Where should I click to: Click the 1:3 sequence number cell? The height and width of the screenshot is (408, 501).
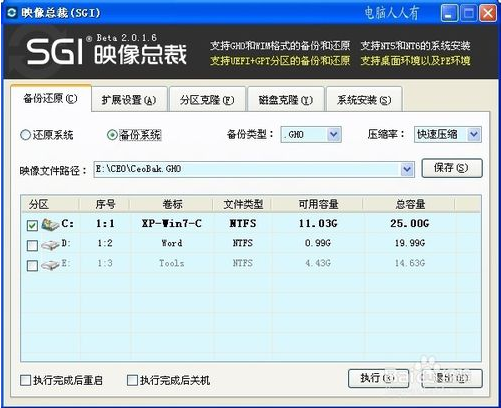pyautogui.click(x=105, y=263)
